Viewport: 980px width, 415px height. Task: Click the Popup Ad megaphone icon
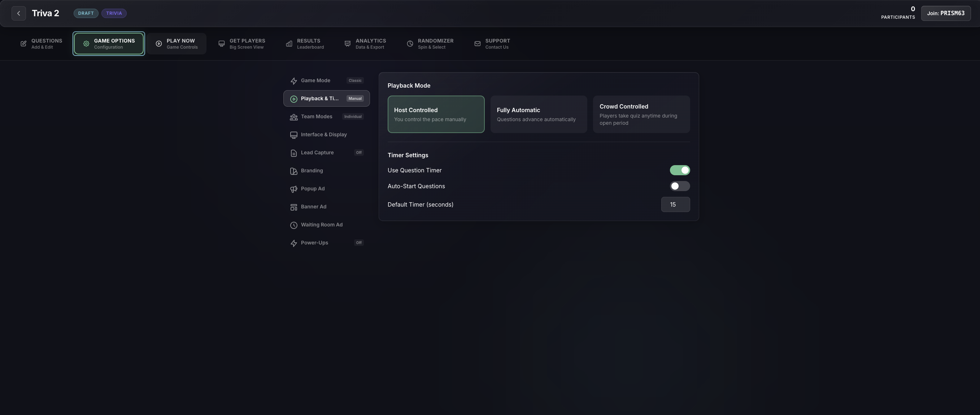pos(294,189)
